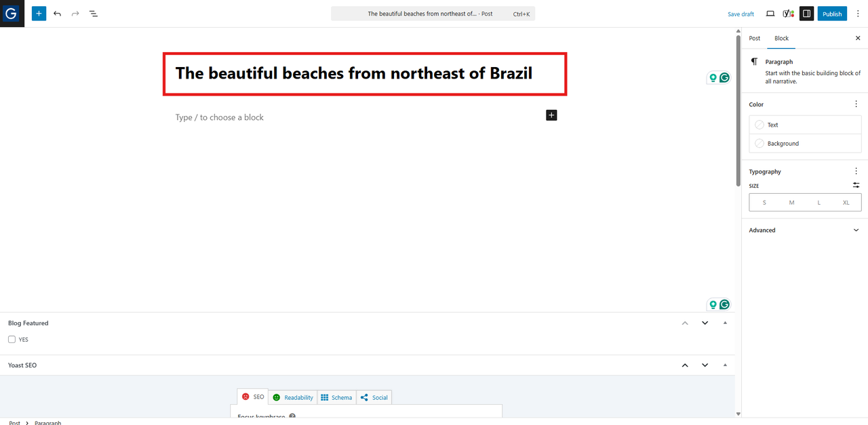Open Typography panel options menu

(856, 171)
